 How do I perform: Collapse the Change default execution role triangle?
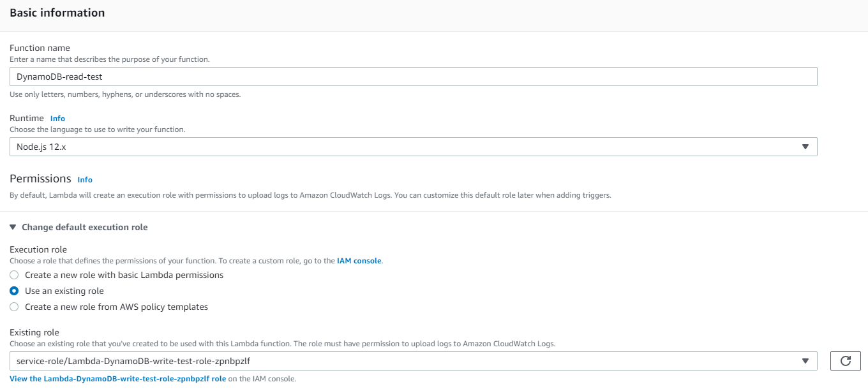tap(13, 227)
